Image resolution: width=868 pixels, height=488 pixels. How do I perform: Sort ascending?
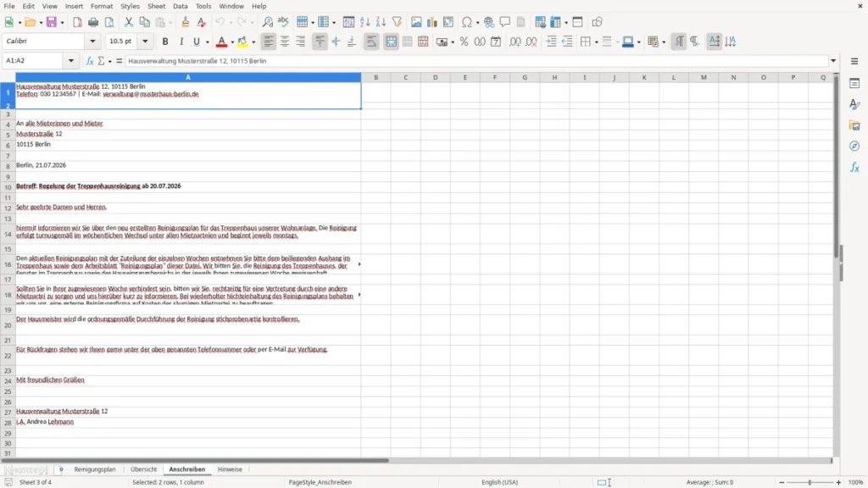point(364,22)
